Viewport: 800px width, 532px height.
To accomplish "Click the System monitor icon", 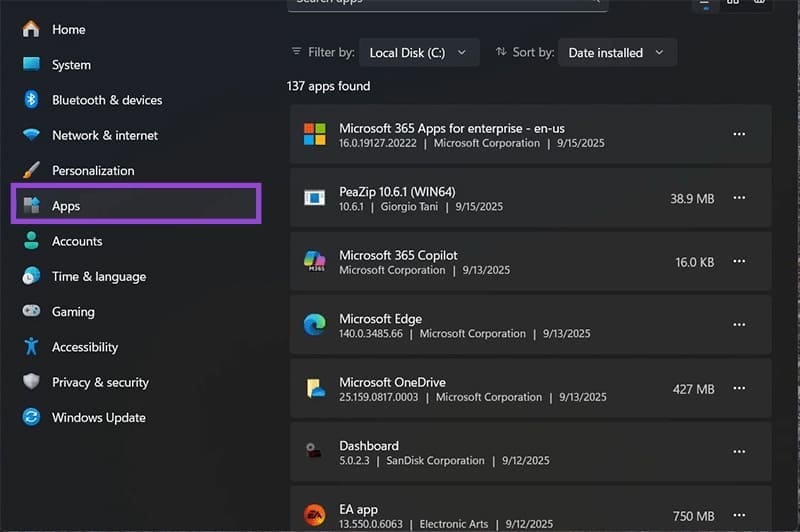I will click(x=31, y=64).
